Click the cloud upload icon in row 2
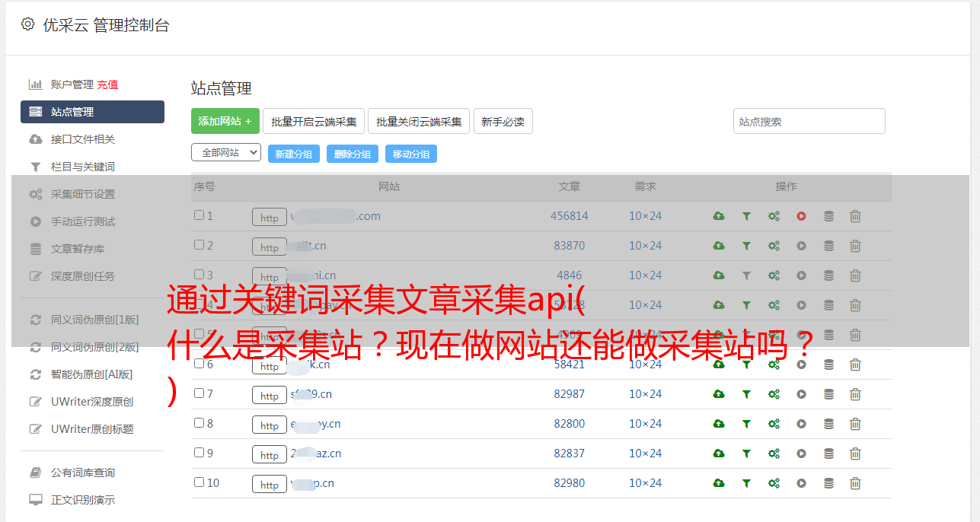 (x=718, y=246)
